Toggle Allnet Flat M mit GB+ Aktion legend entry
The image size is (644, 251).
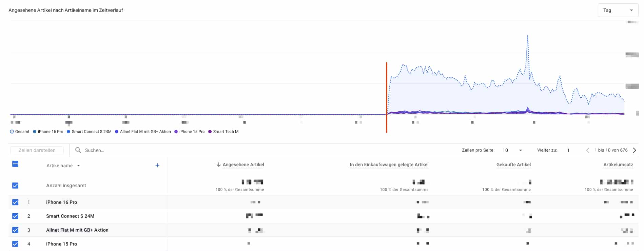(143, 132)
